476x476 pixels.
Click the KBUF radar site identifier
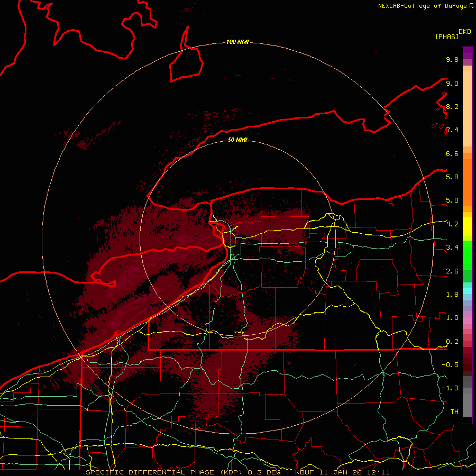tap(305, 472)
